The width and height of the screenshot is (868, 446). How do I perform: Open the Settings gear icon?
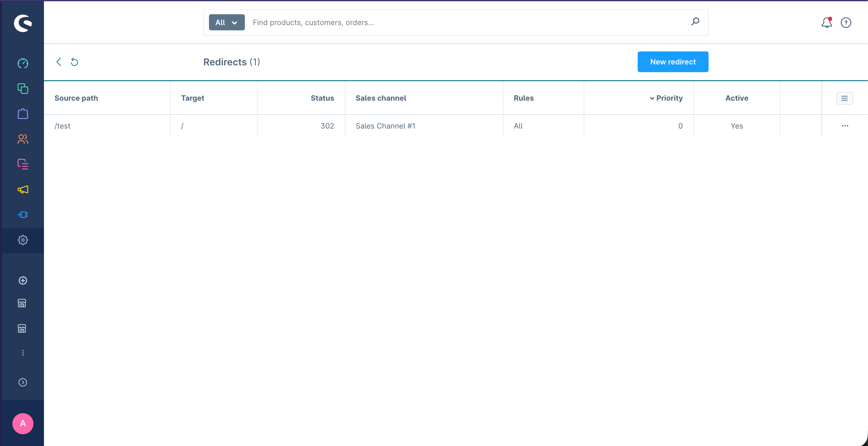(23, 240)
